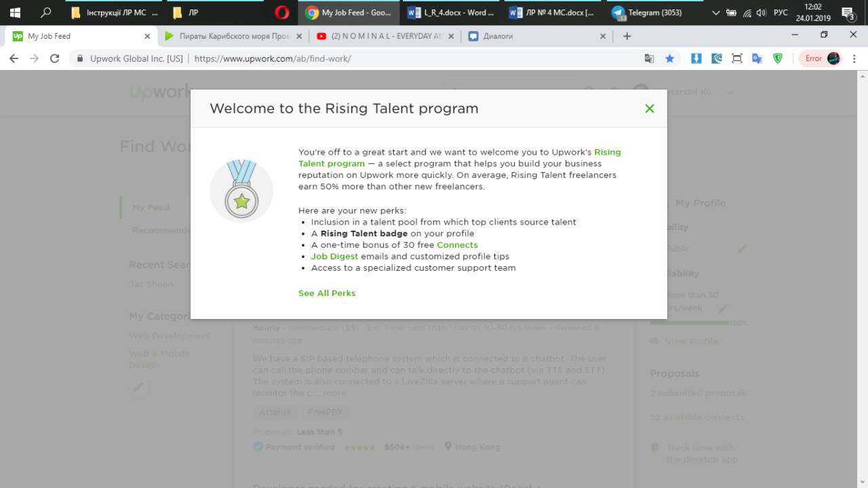
Task: Close the NOMINAL YouTube tab
Action: (451, 37)
